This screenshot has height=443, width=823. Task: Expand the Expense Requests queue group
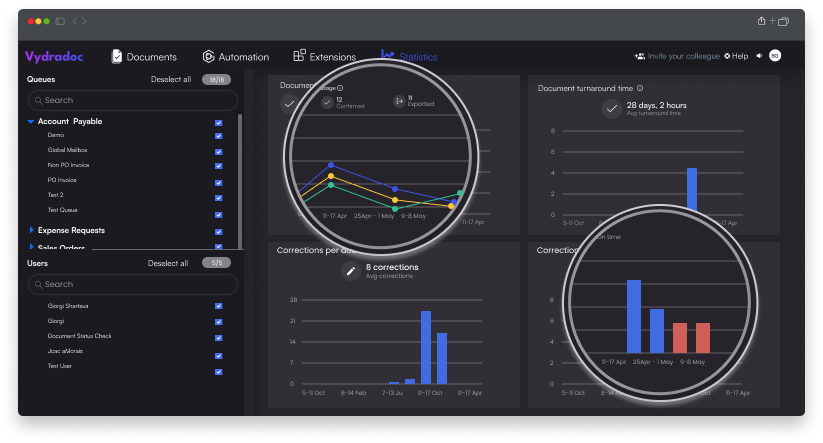[x=31, y=230]
